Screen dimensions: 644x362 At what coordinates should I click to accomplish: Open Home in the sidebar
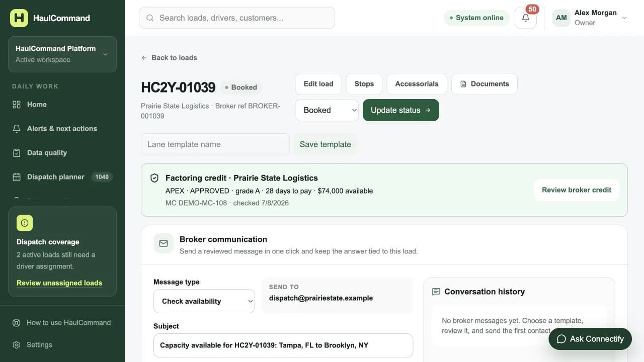click(x=62, y=105)
